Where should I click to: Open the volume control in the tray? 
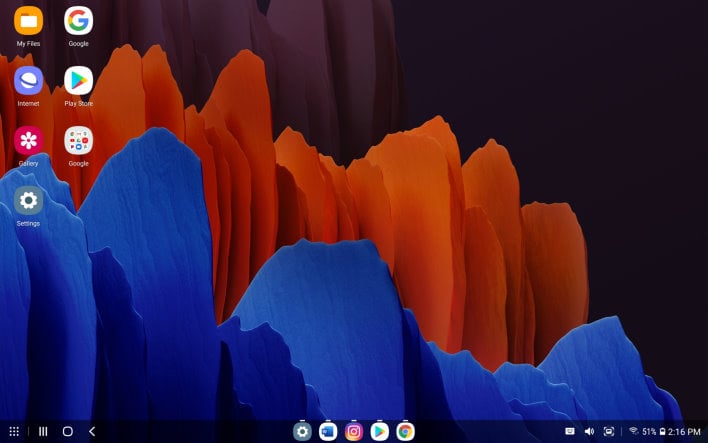(589, 431)
